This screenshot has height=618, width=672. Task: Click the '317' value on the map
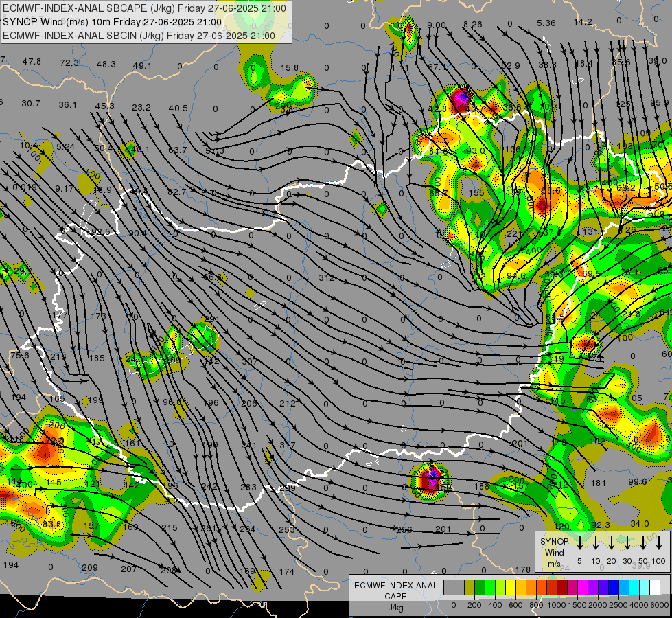pyautogui.click(x=288, y=445)
